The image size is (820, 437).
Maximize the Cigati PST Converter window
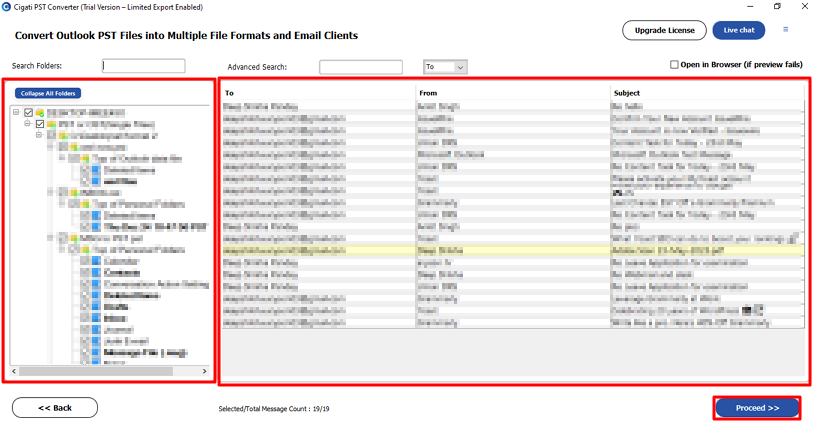point(777,6)
